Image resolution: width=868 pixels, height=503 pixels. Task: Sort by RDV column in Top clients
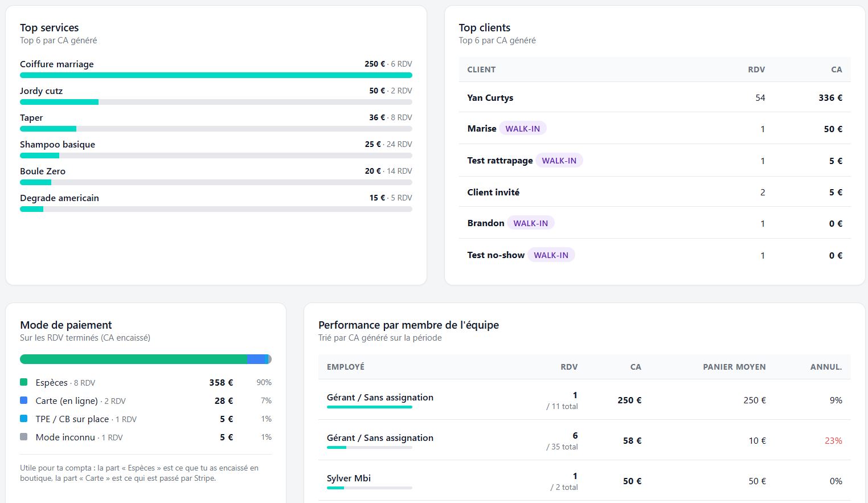756,69
